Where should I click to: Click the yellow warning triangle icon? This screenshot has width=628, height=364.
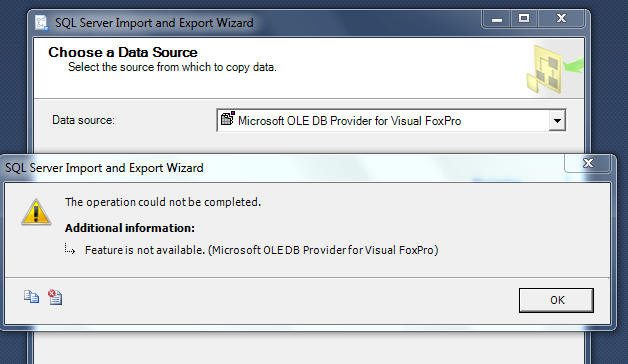(x=36, y=212)
